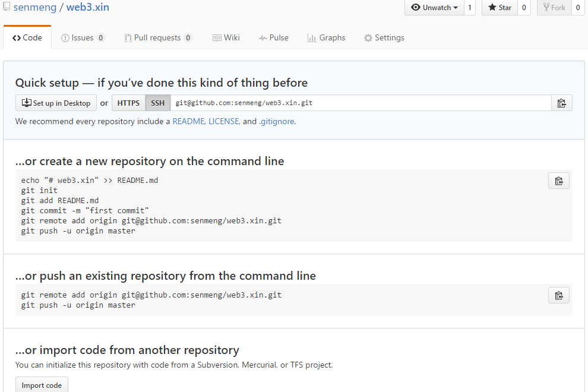
Task: Go to senmeng user profile link
Action: tap(34, 8)
